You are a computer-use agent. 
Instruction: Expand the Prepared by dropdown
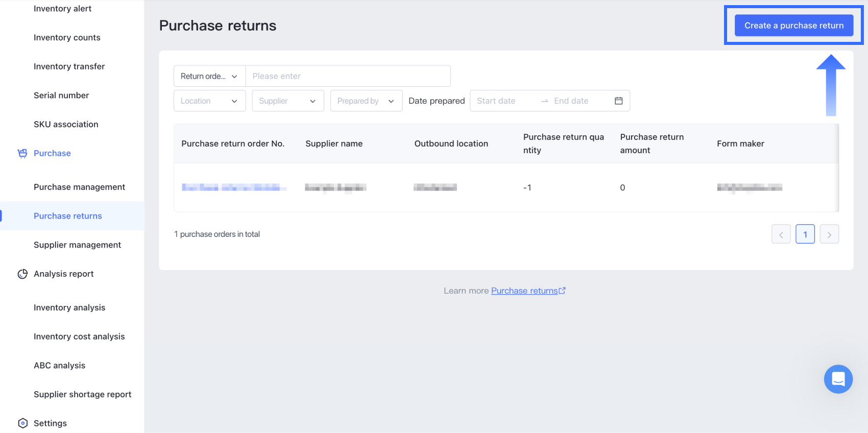pyautogui.click(x=366, y=101)
